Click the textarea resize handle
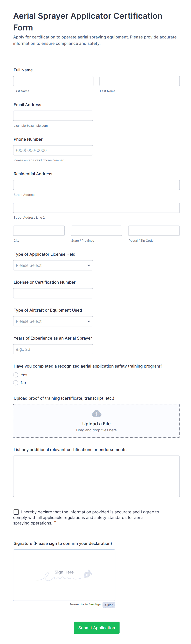191x644 pixels. (x=177, y=494)
